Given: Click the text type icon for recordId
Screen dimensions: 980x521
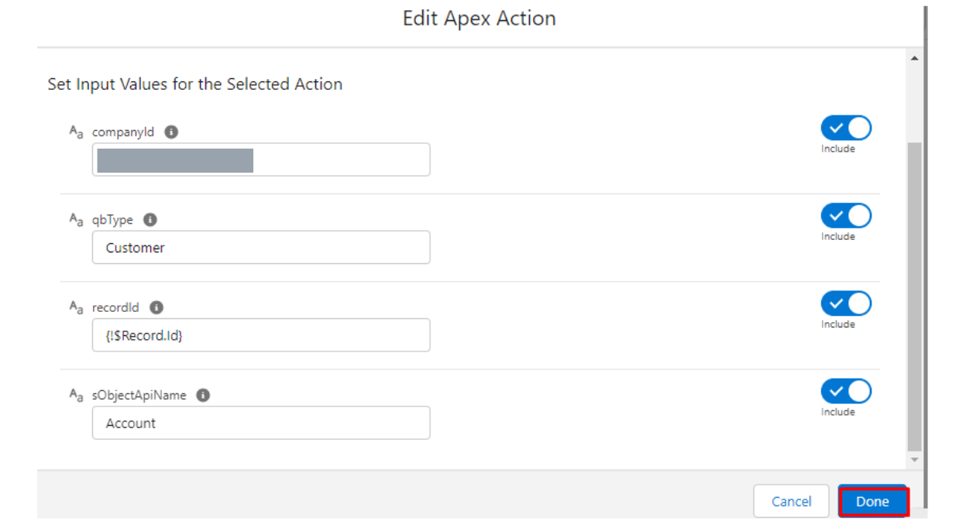Looking at the screenshot, I should click(76, 307).
